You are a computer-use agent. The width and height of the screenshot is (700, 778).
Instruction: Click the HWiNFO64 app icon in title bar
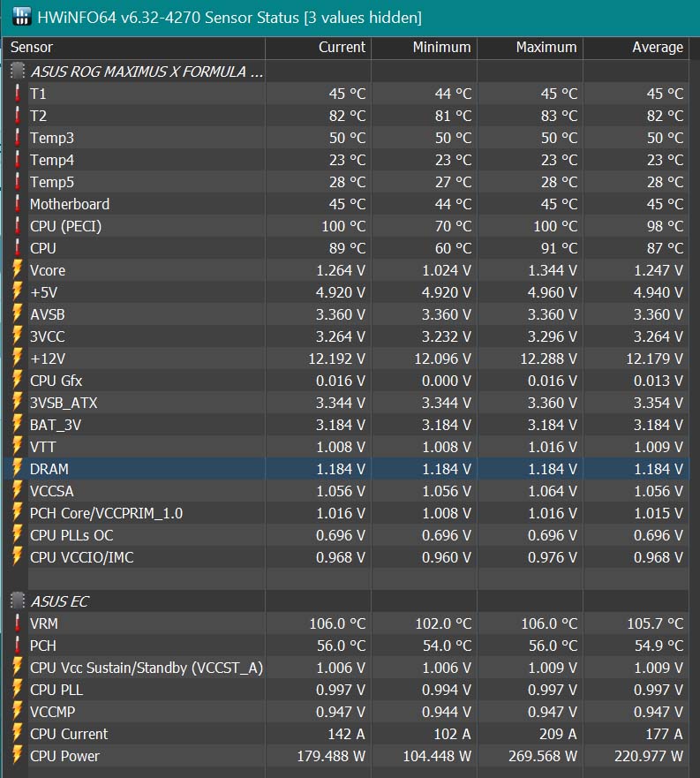point(21,17)
